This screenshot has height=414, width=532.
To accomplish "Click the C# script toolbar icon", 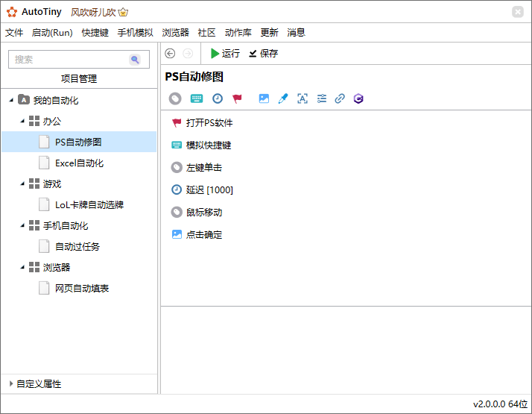I will 358,98.
